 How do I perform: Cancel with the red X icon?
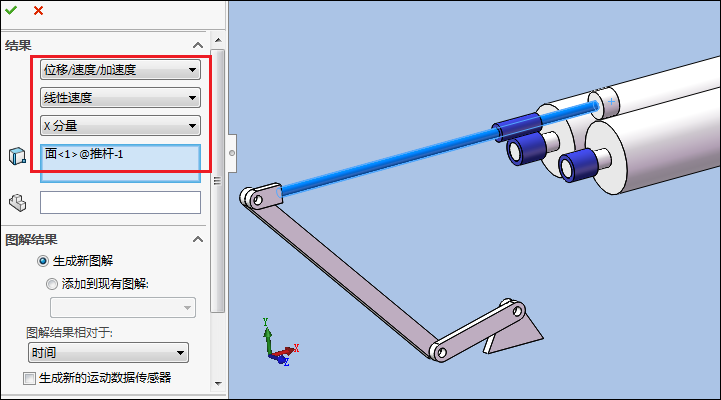[39, 10]
